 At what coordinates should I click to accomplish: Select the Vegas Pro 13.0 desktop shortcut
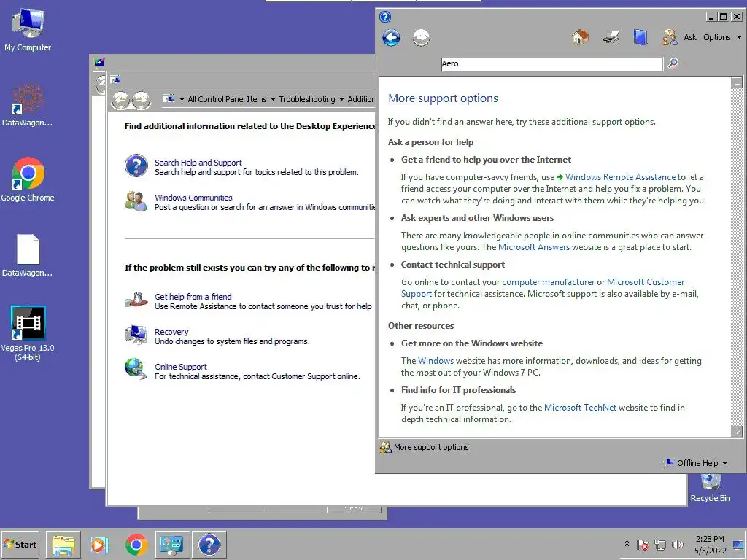click(x=28, y=333)
